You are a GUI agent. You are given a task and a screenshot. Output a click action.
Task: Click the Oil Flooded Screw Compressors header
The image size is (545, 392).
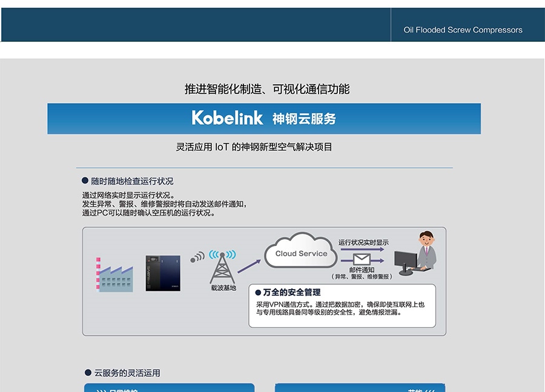(x=463, y=30)
